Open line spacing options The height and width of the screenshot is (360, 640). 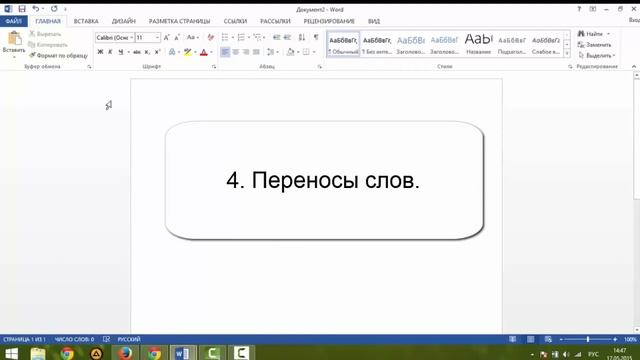point(272,52)
